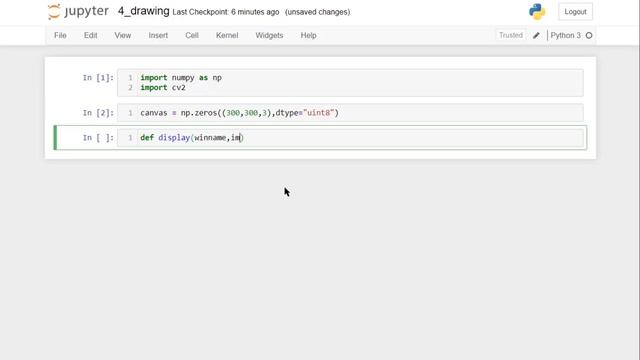Open the Help menu
640x360 pixels.
[308, 36]
